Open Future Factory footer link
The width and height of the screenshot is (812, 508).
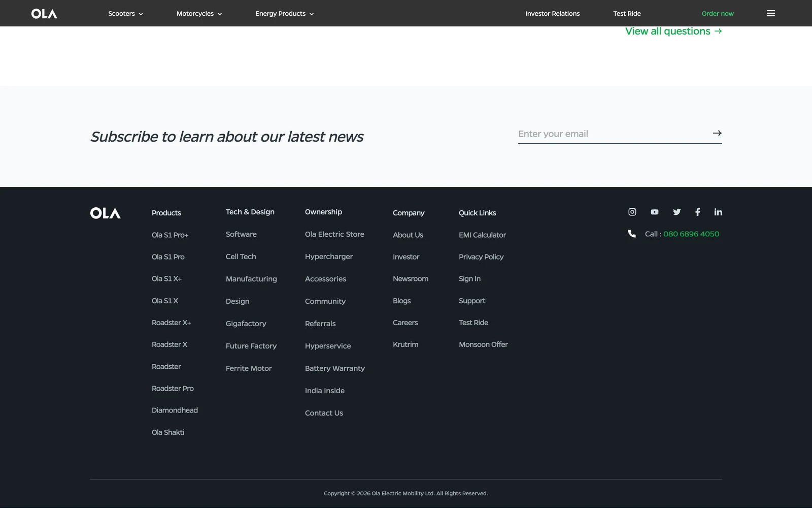[251, 346]
